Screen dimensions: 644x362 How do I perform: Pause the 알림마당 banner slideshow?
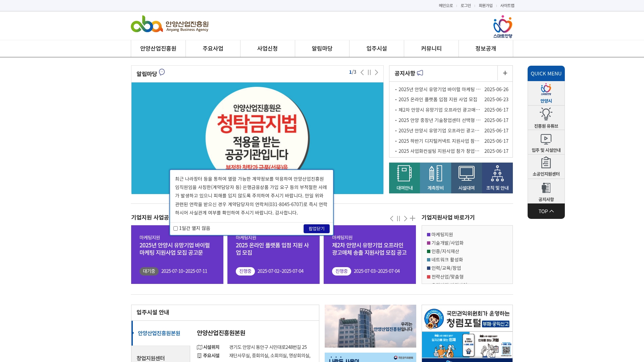[369, 72]
